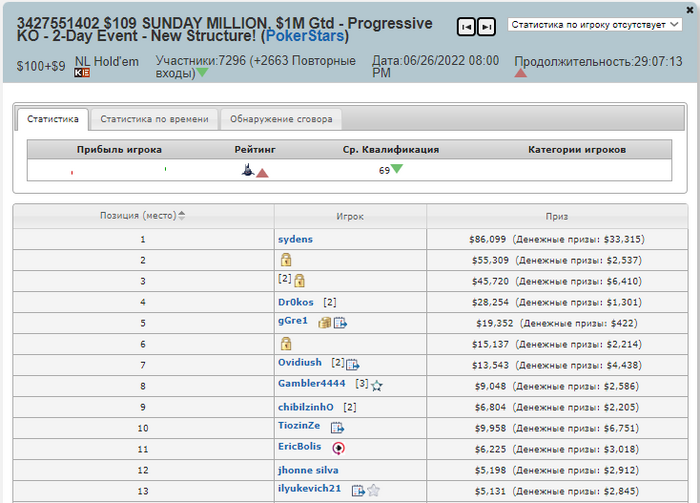Click re-entry count [3] beside Gambler4444
This screenshot has width=700, height=503.
(362, 383)
